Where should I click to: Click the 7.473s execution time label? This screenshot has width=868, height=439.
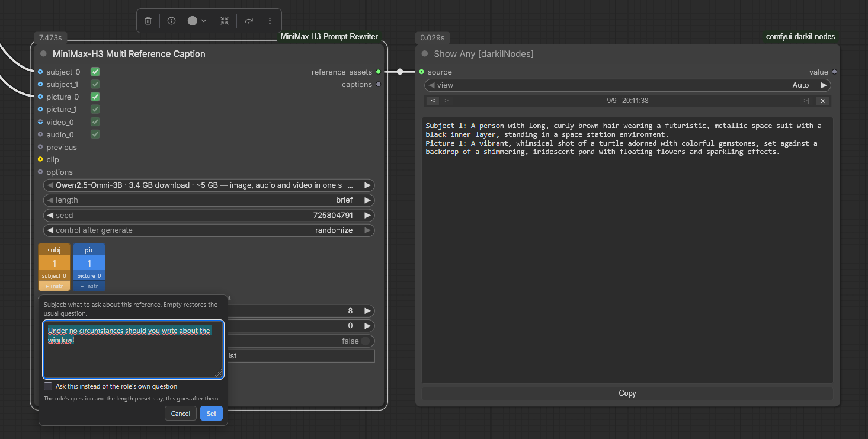(x=50, y=37)
